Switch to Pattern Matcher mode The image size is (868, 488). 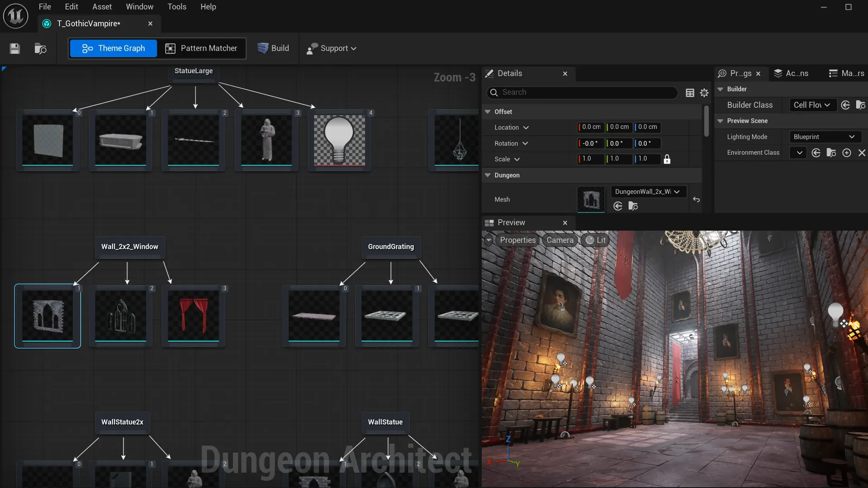click(x=201, y=48)
